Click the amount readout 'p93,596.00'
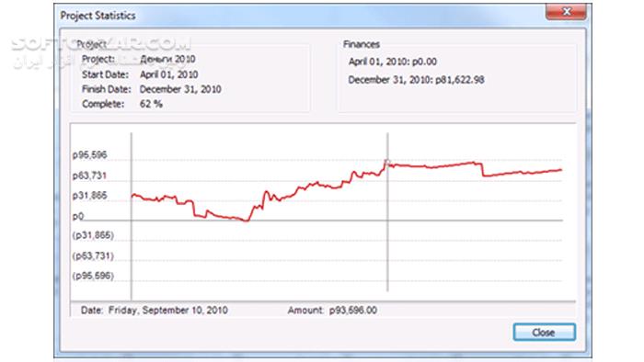The image size is (644, 362). click(x=353, y=311)
